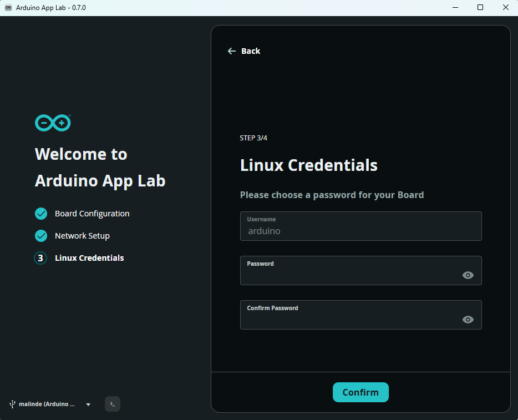Open the malinde (Arduino ...) board dropdown
Image resolution: width=518 pixels, height=420 pixels.
pyautogui.click(x=50, y=404)
